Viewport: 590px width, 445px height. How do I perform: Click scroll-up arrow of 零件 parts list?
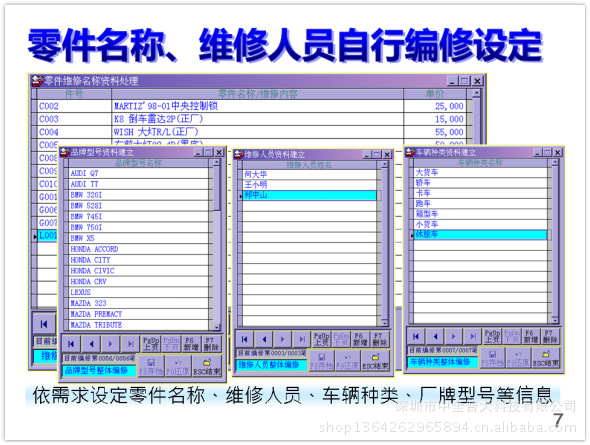pos(476,93)
